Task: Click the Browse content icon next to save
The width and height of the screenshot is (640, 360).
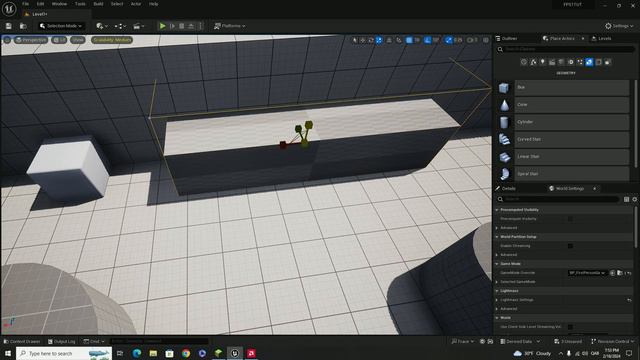Action: (x=23, y=26)
